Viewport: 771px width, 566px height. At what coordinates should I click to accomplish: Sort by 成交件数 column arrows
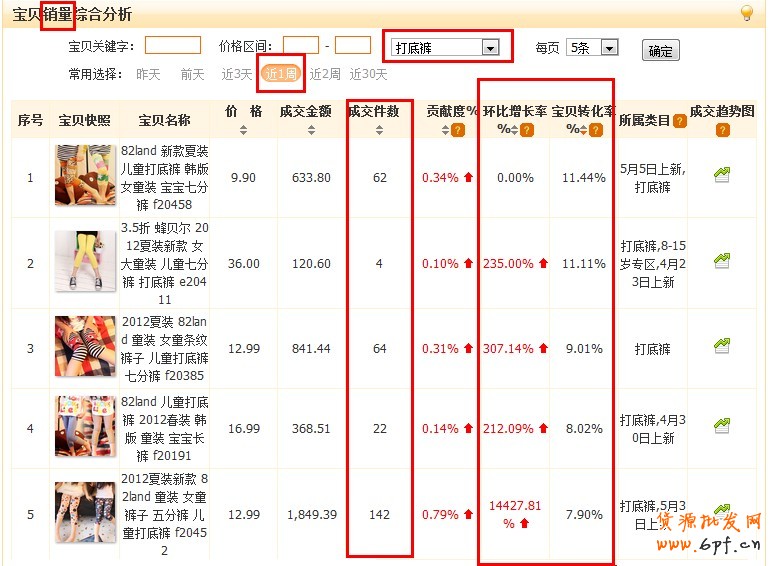tap(373, 129)
